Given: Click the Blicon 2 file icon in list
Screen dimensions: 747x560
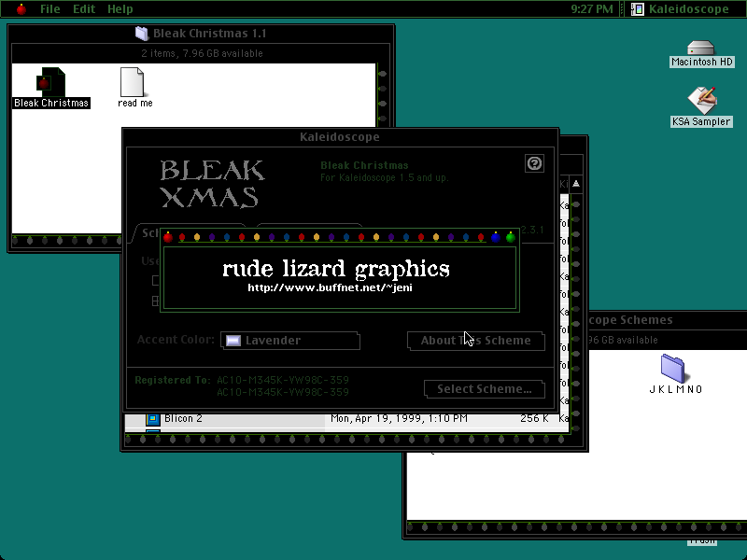Looking at the screenshot, I should pyautogui.click(x=153, y=419).
